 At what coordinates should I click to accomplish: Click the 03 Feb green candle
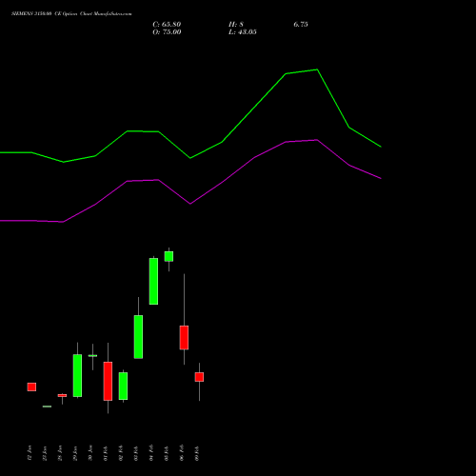(x=138, y=337)
